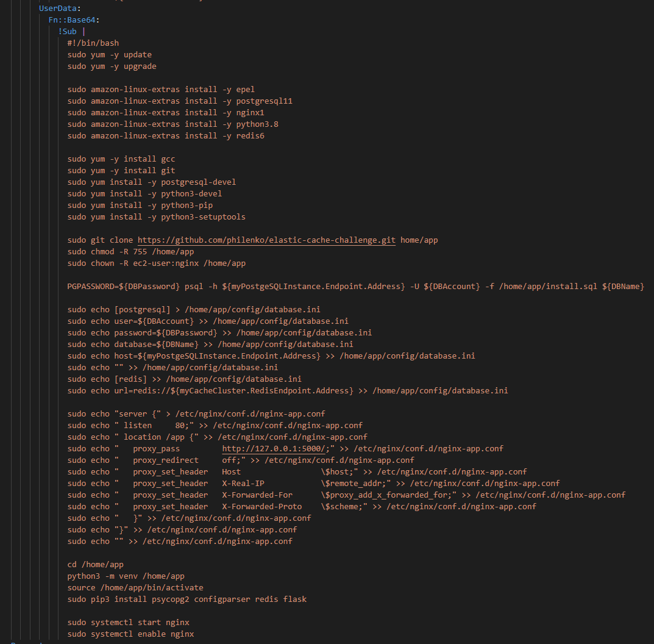Click the X-Forwarded-Proto header line

[302, 507]
